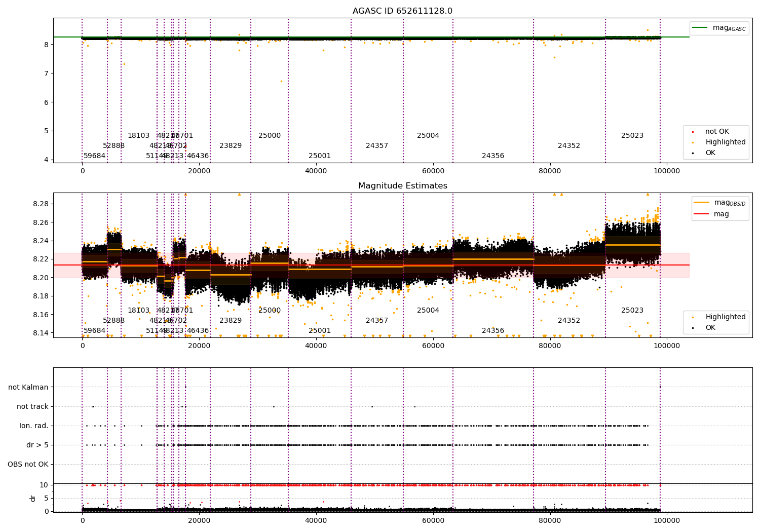
Task: Click the 'dr > 5' axis label
Action: (x=37, y=445)
